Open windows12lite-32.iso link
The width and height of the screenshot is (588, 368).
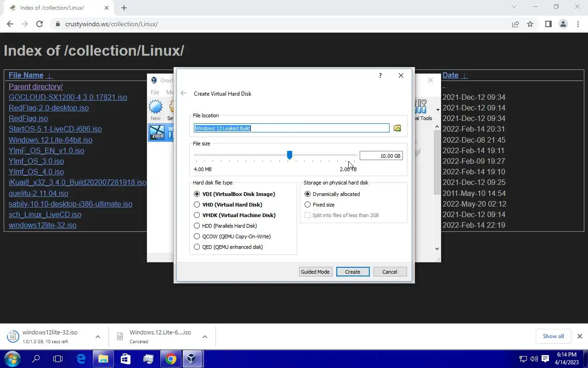pos(43,225)
